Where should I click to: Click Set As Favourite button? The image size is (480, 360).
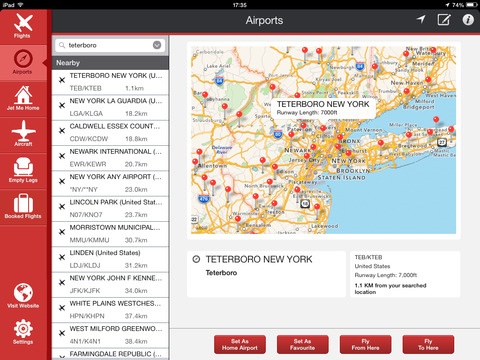coord(302,345)
